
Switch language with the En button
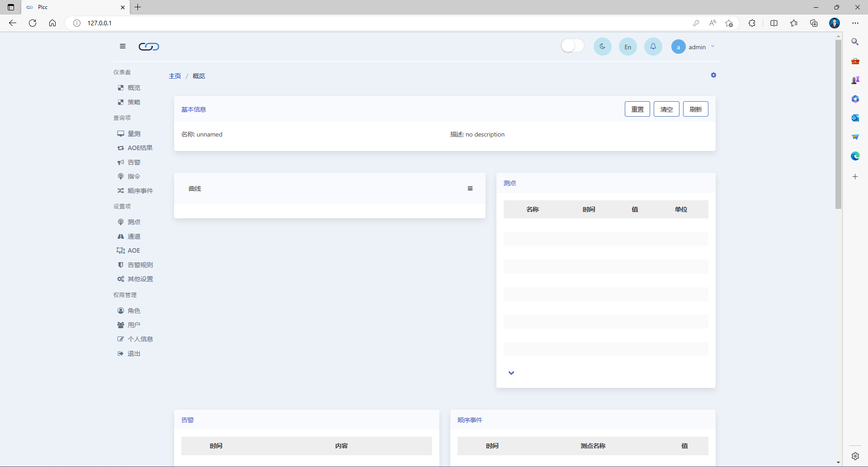point(627,47)
